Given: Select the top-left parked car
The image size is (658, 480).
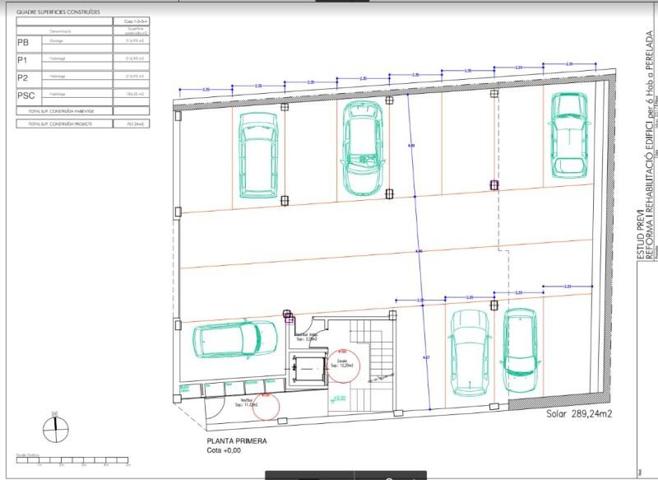Looking at the screenshot, I should (x=260, y=159).
